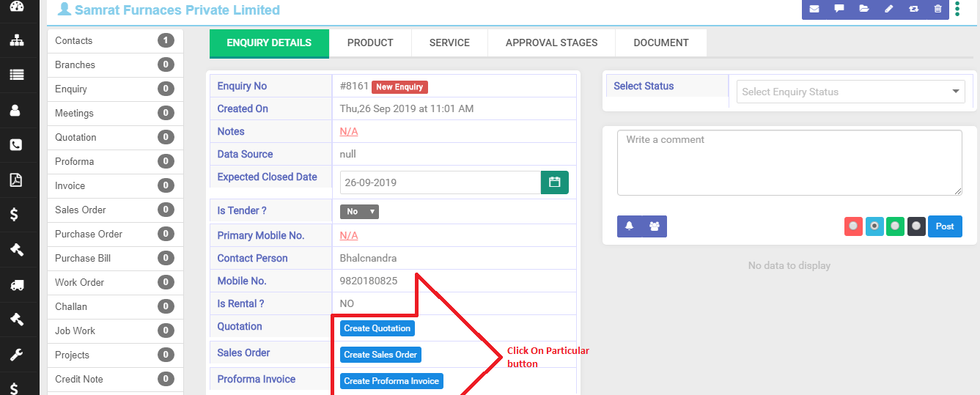Image resolution: width=980 pixels, height=395 pixels.
Task: Select the blue comment color option
Action: (x=874, y=226)
